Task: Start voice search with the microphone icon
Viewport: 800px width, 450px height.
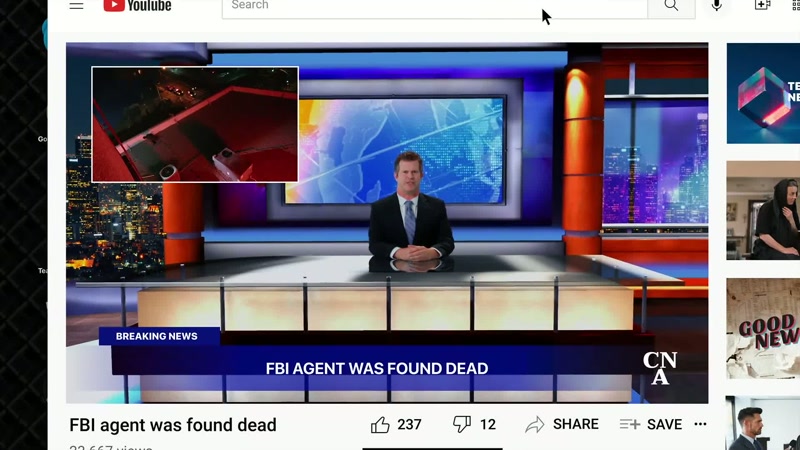Action: (x=716, y=6)
